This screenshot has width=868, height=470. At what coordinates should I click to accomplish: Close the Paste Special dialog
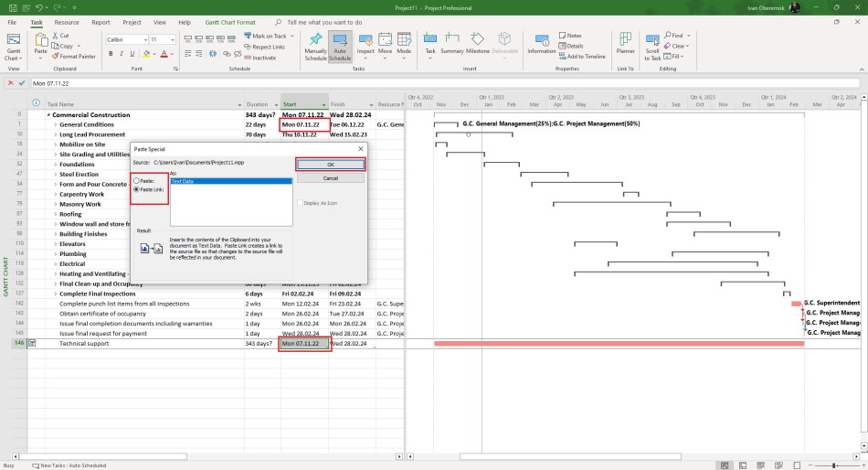[x=361, y=148]
